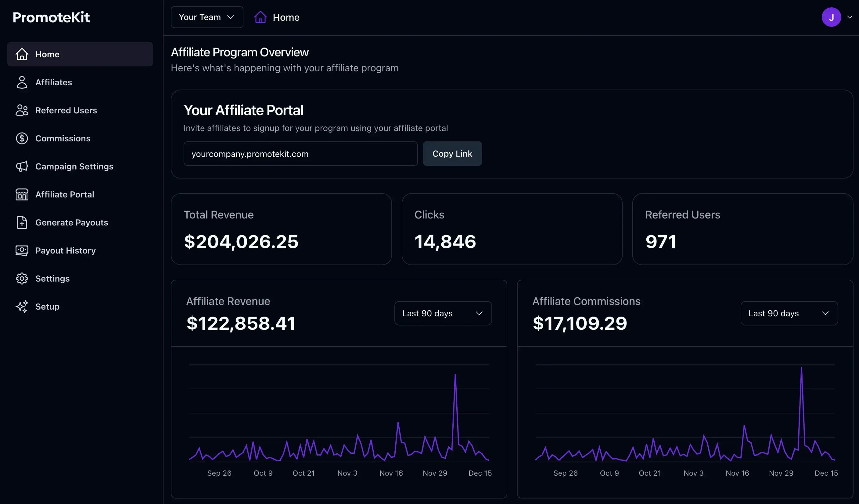This screenshot has width=859, height=504.
Task: Change Affiliate Revenue date range dropdown
Action: [442, 313]
